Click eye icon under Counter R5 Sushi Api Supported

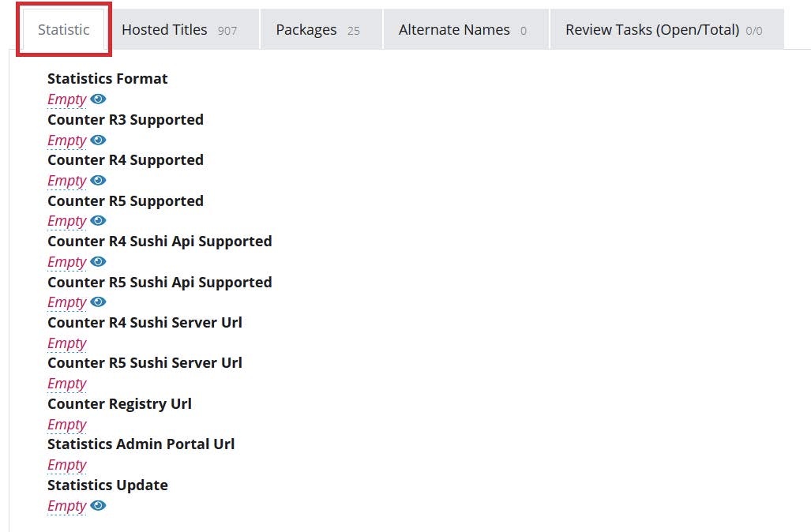coord(98,302)
